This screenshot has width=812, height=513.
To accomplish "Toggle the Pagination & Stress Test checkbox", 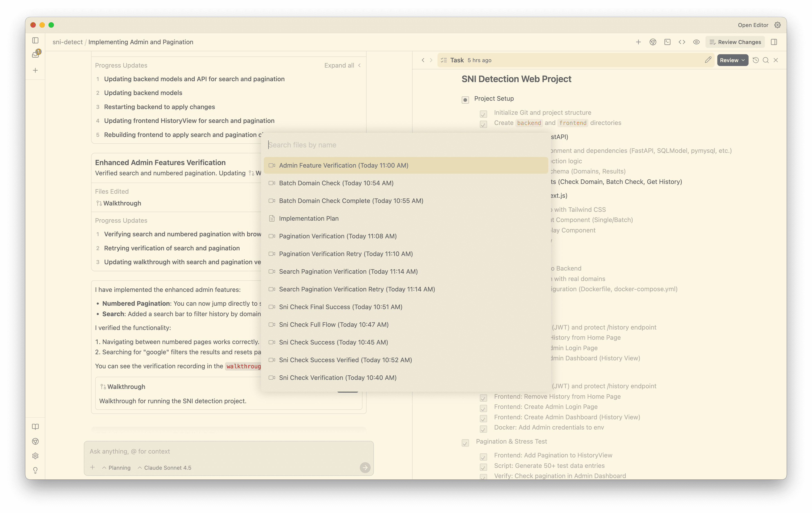I will tap(465, 443).
